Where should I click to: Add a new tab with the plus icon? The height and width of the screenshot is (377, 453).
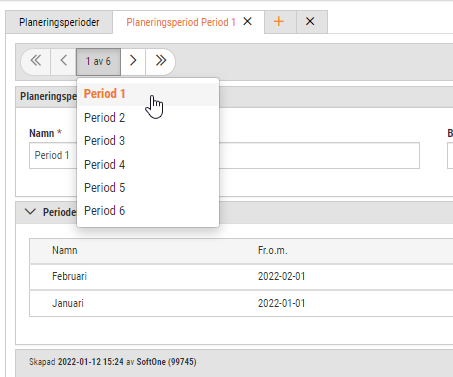[x=279, y=22]
